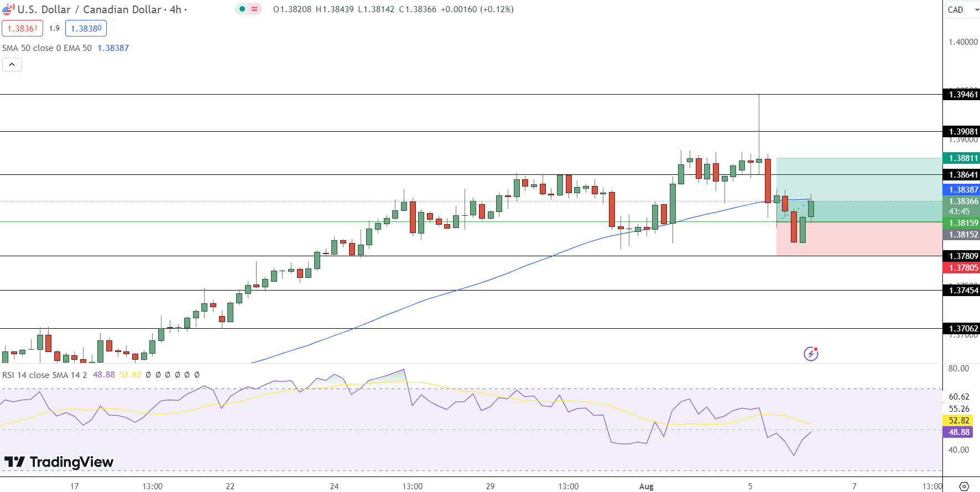Click the 29 date label on time axis

point(490,486)
